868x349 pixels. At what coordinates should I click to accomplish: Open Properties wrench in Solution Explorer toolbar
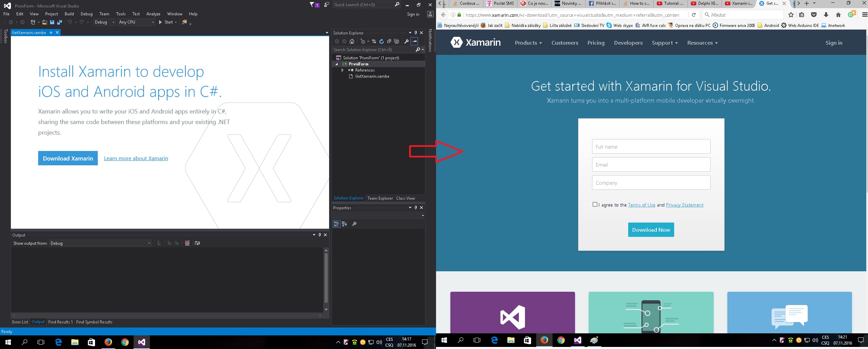(x=406, y=41)
